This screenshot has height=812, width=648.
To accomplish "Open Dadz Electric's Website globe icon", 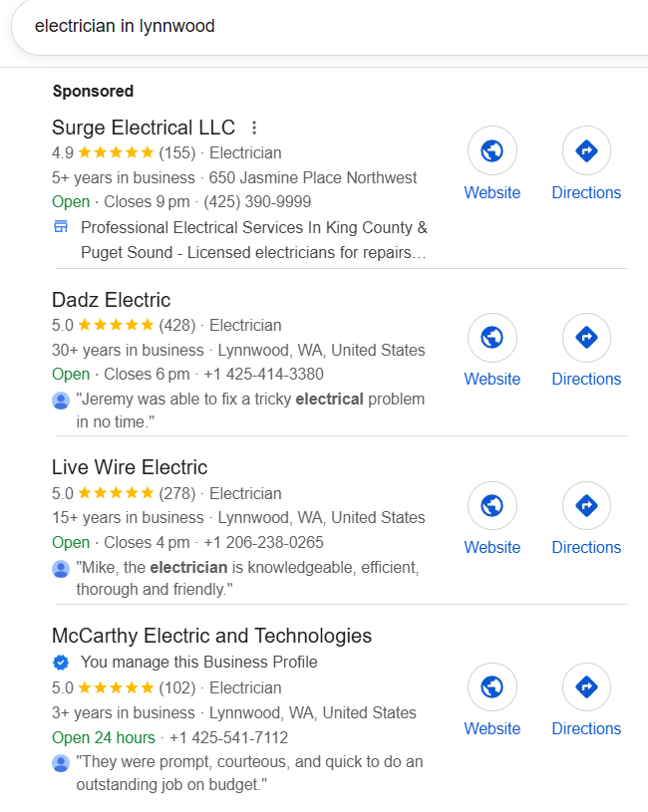I will [x=492, y=338].
